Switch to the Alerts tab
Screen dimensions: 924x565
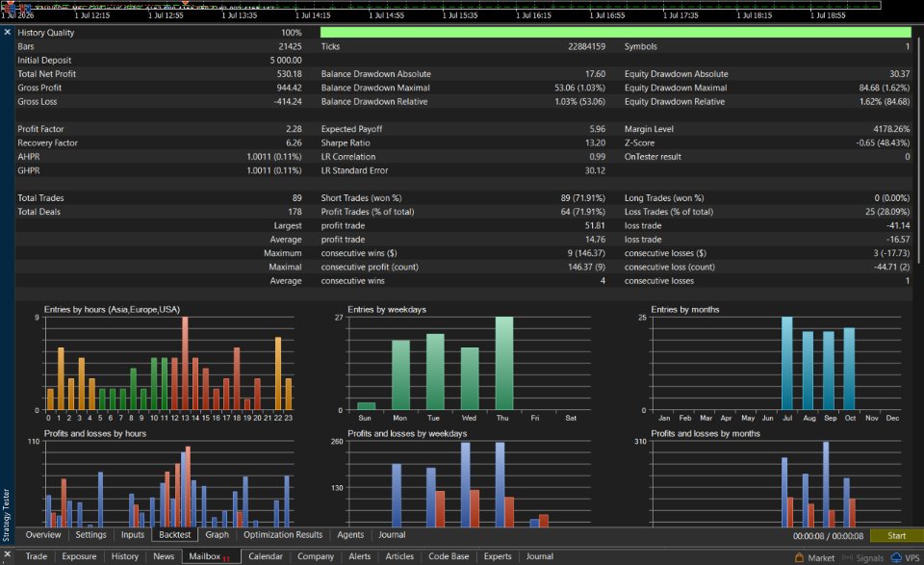pos(359,556)
